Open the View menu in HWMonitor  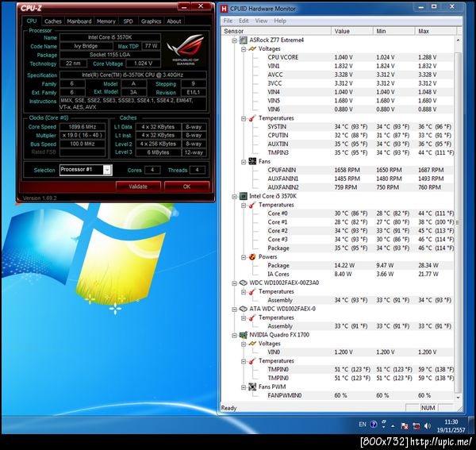[x=261, y=21]
